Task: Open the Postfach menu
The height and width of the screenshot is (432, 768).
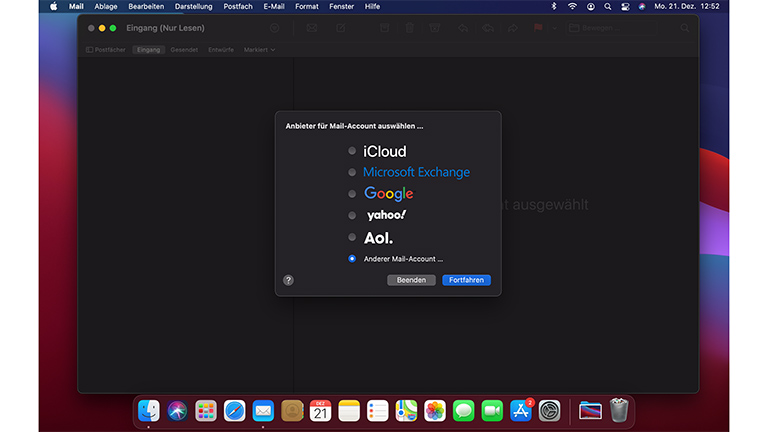Action: point(238,6)
